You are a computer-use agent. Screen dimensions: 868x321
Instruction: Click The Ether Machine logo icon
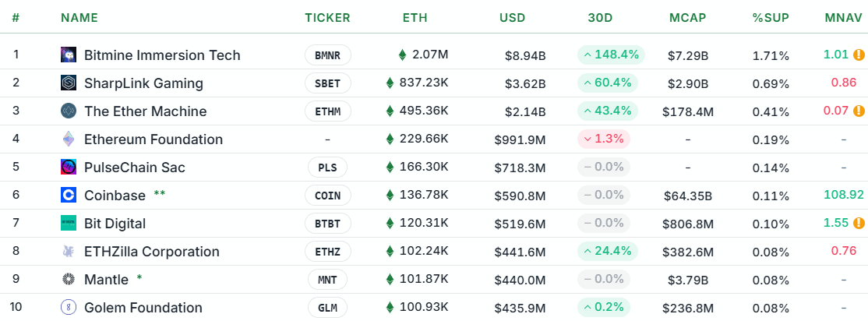(69, 111)
